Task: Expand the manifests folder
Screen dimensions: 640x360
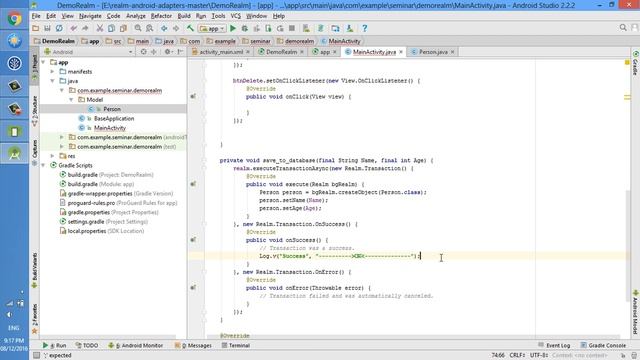Action: coord(53,72)
